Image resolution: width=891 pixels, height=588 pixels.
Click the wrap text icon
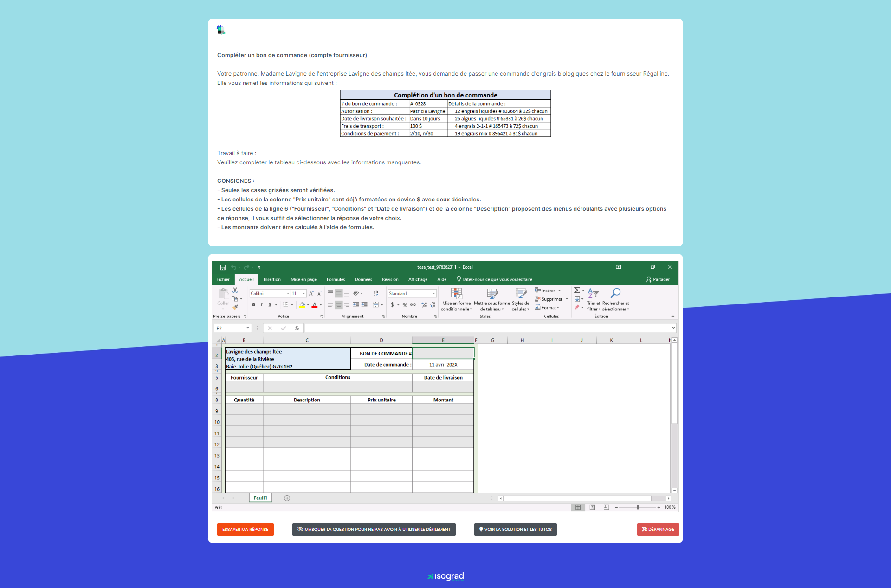coord(376,293)
